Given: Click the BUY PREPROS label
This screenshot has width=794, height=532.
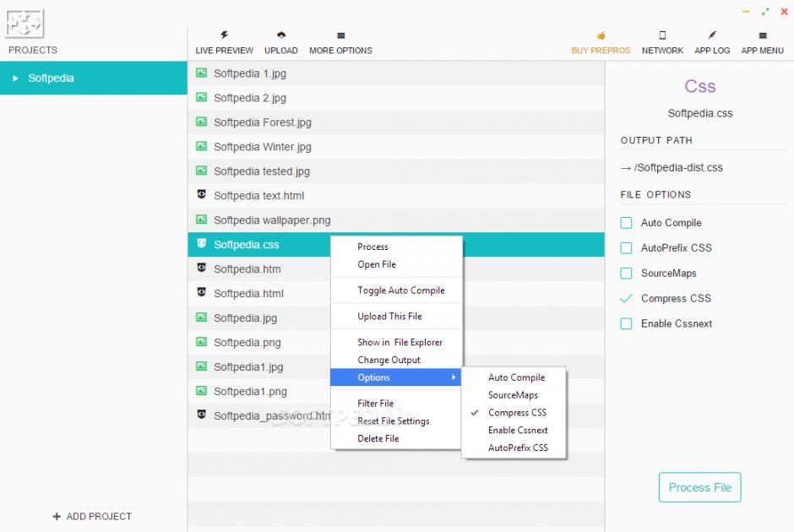Looking at the screenshot, I should point(601,51).
